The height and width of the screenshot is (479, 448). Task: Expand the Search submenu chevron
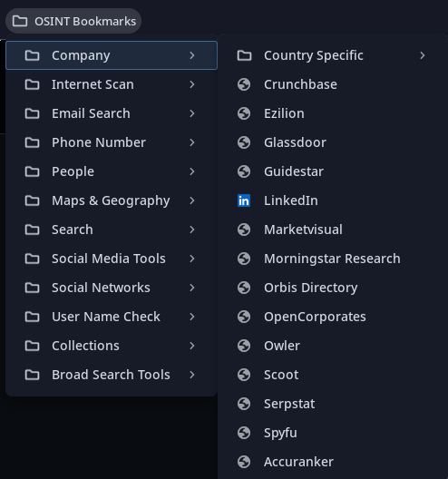[192, 230]
